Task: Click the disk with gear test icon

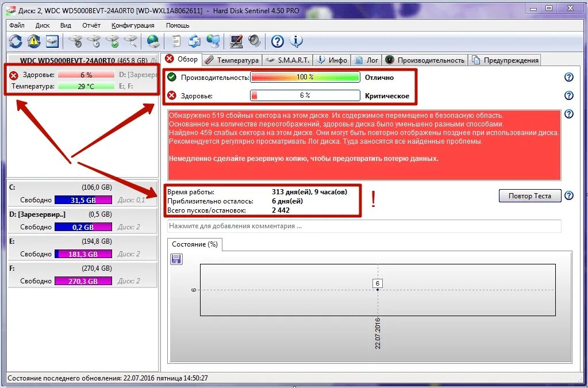Action: click(x=76, y=41)
